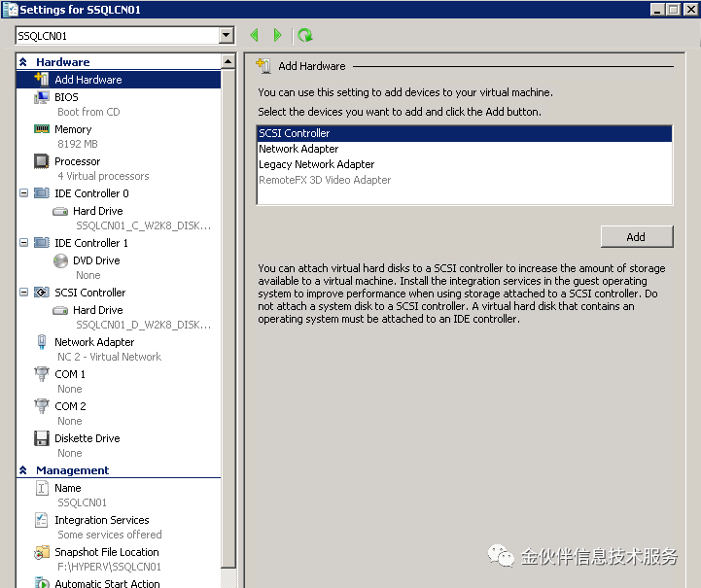Click the green back arrow icon

click(x=255, y=35)
